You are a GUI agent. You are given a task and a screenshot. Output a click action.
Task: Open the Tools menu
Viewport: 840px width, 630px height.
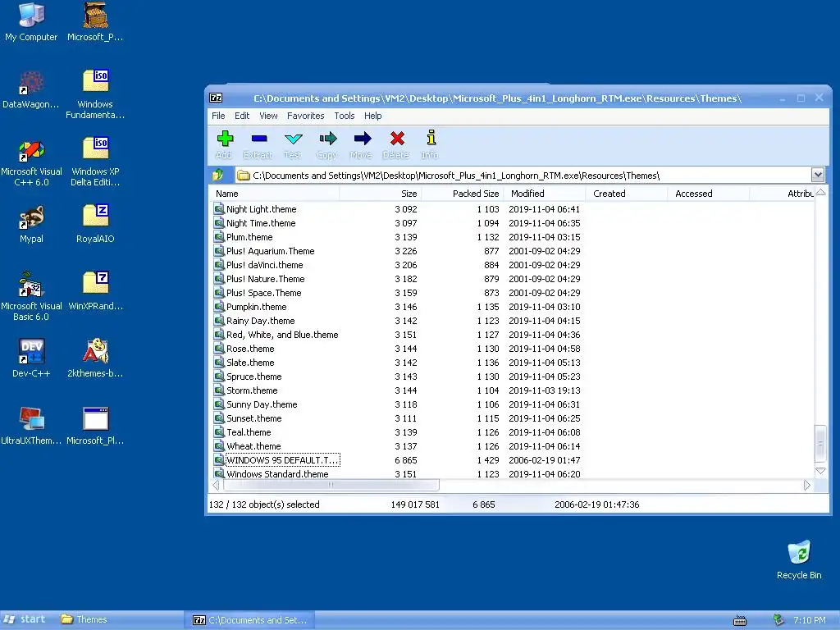point(344,116)
